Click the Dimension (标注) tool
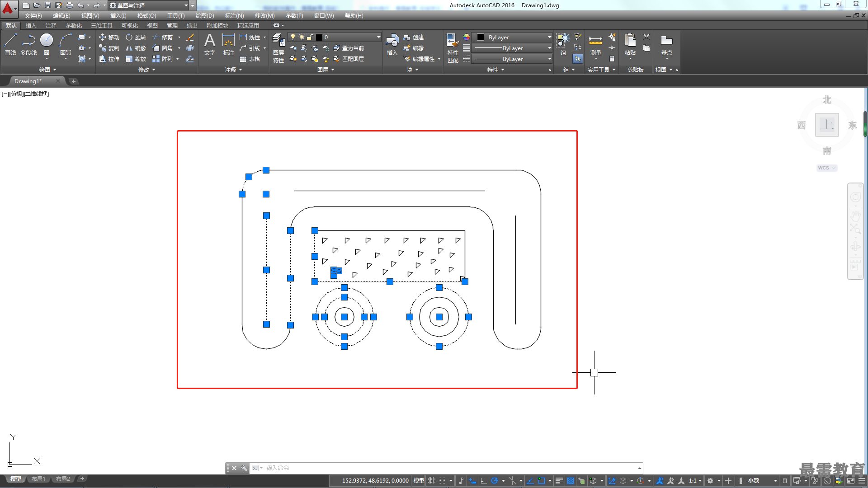Viewport: 868px width, 488px height. pyautogui.click(x=228, y=44)
